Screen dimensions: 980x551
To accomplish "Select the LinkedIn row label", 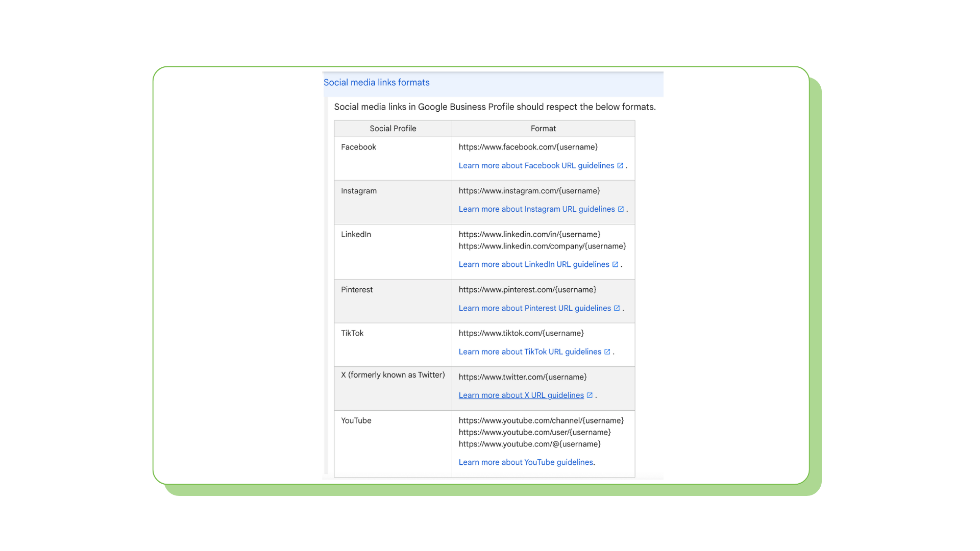I will tap(356, 235).
